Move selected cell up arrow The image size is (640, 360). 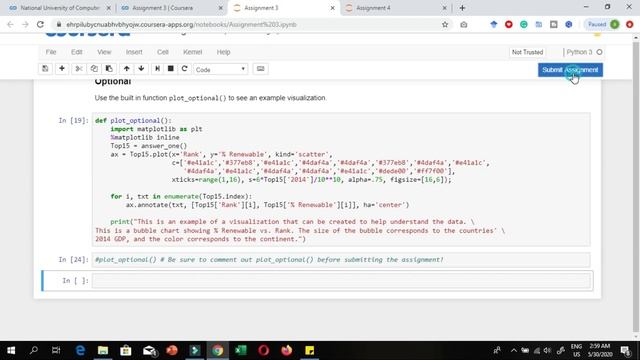[x=127, y=69]
